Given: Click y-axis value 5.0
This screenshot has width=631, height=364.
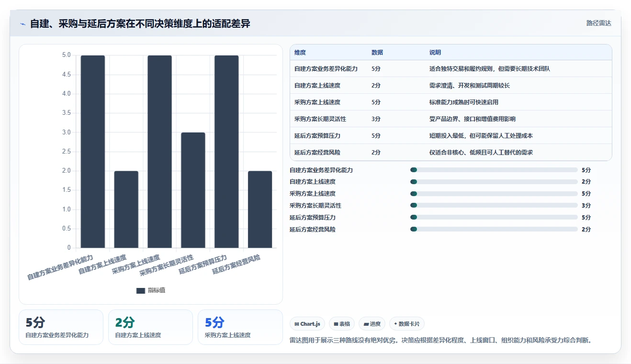Looking at the screenshot, I should [66, 55].
